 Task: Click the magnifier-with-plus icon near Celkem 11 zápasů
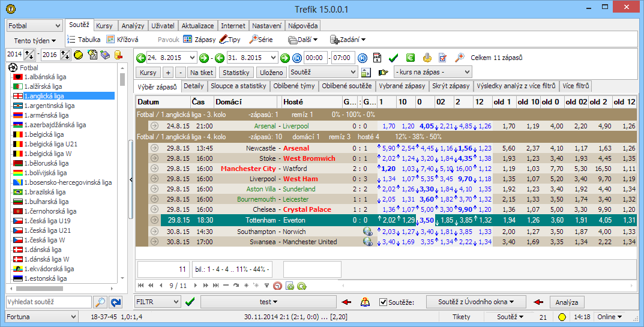pyautogui.click(x=460, y=58)
